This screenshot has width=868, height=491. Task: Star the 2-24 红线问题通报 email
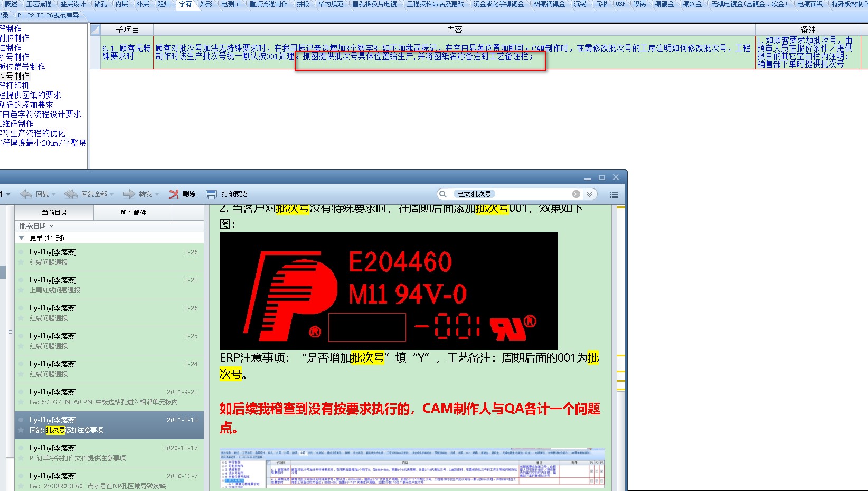click(21, 374)
